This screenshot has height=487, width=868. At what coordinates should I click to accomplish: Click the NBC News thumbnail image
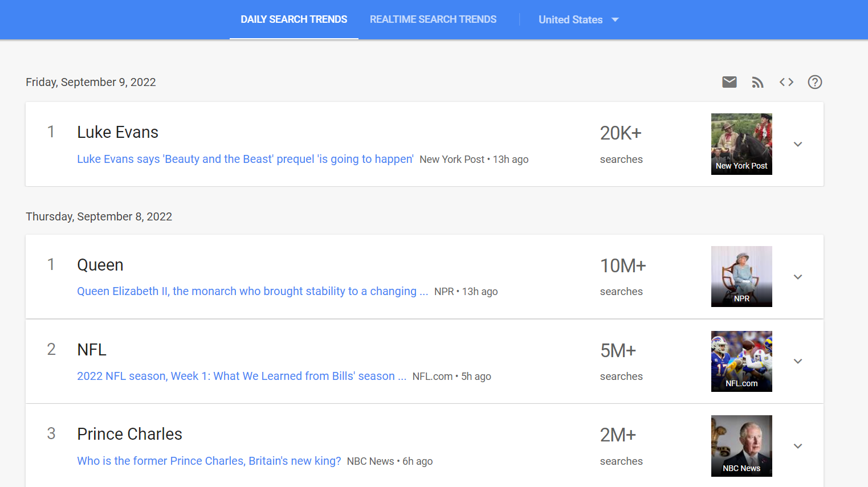click(741, 446)
